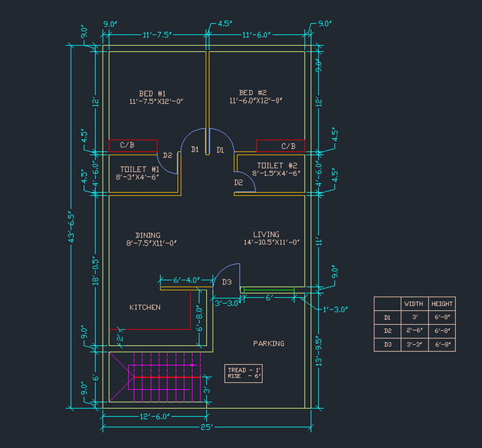Select the 12'-6.0" dimension text
This screenshot has width=482, height=448.
tap(155, 417)
